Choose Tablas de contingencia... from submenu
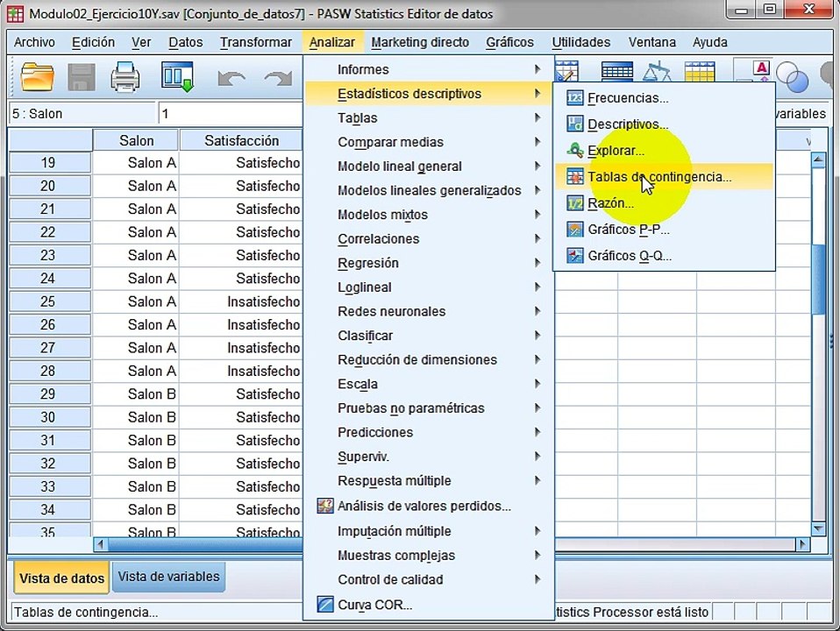Image resolution: width=840 pixels, height=631 pixels. (x=664, y=176)
